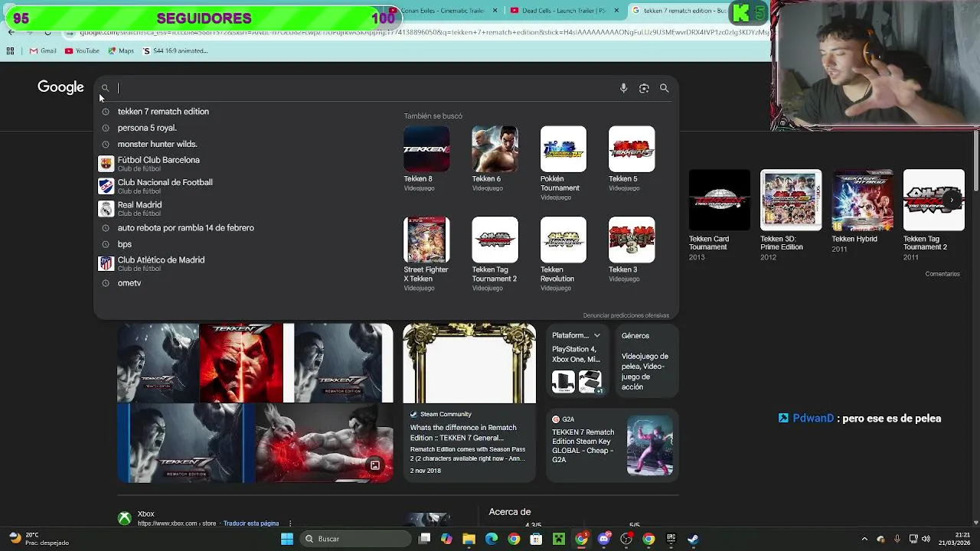Screen dimensions: 980x551
Task: Open the YouTube bookmark
Action: pyautogui.click(x=82, y=51)
